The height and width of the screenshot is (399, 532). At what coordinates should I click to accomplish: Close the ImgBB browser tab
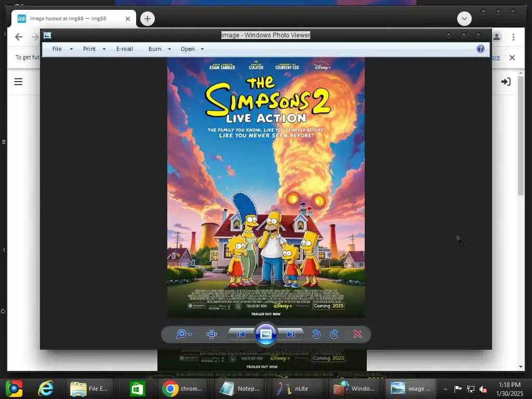[128, 19]
